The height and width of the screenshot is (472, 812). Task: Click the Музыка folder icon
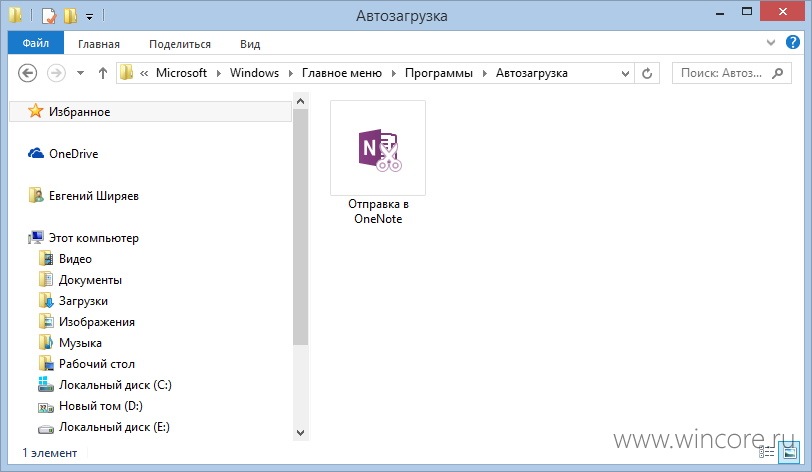(46, 342)
